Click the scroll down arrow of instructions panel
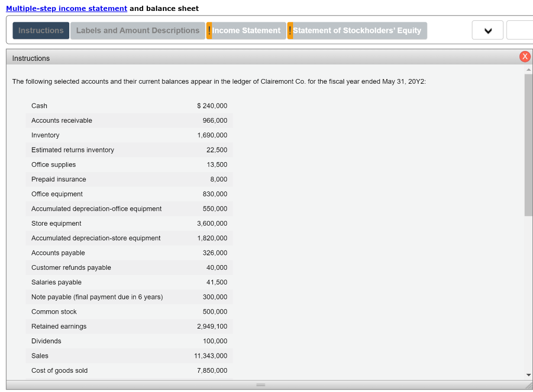The image size is (533, 392). coord(528,375)
